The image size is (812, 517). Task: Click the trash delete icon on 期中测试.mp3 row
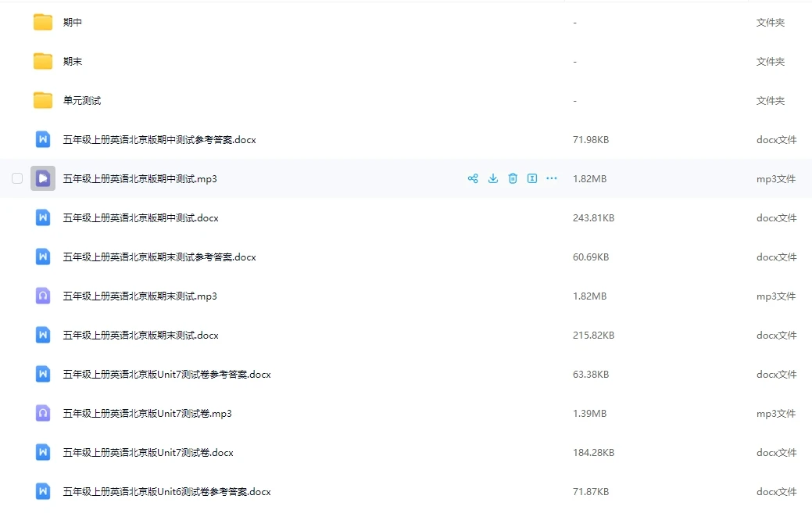(513, 179)
